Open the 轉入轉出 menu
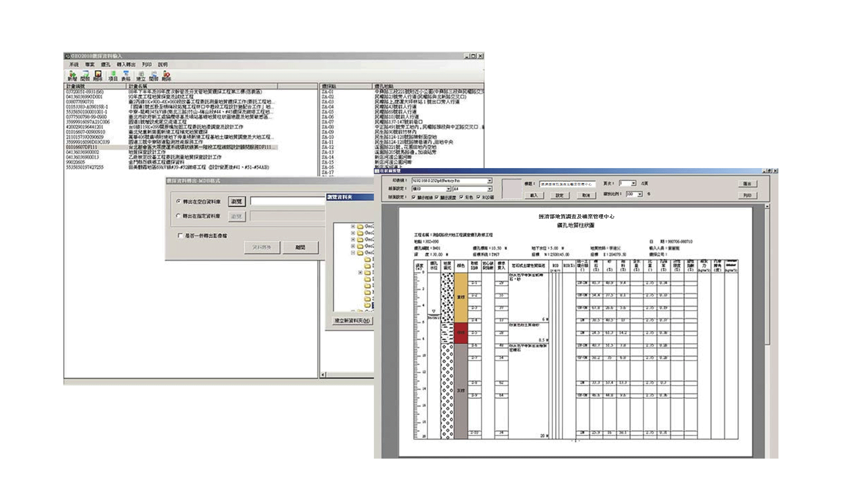Viewport: 868px width, 488px height. (126, 65)
